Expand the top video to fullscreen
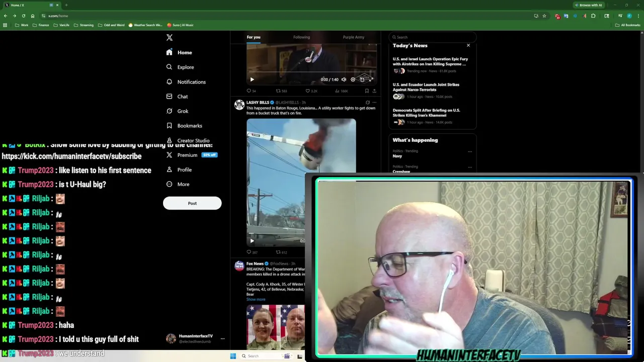 (x=371, y=79)
